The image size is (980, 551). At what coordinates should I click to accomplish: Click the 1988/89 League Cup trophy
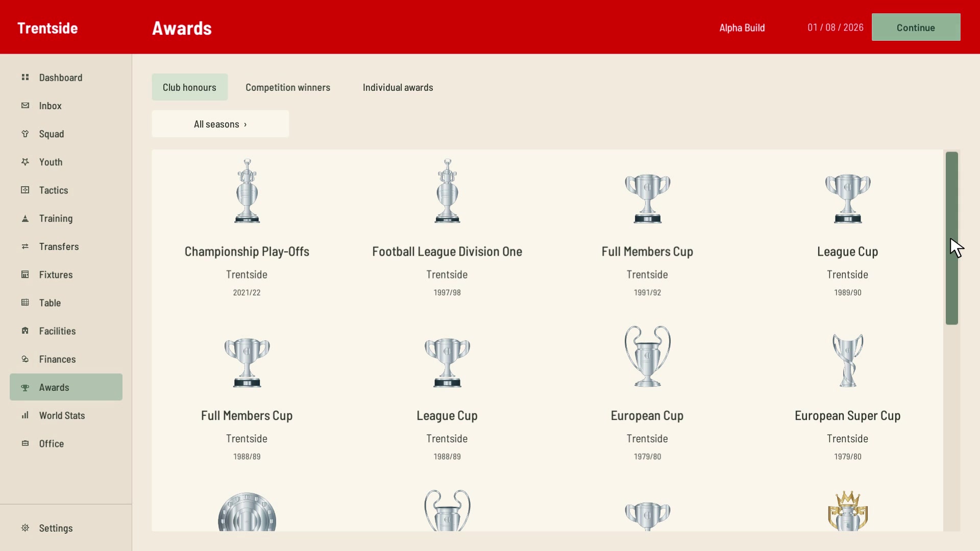coord(447,362)
